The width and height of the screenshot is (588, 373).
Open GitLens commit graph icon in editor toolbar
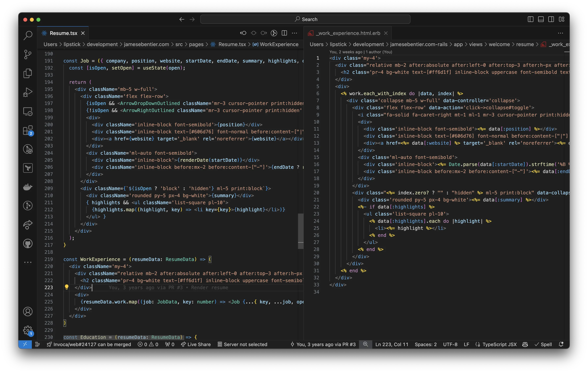point(274,33)
